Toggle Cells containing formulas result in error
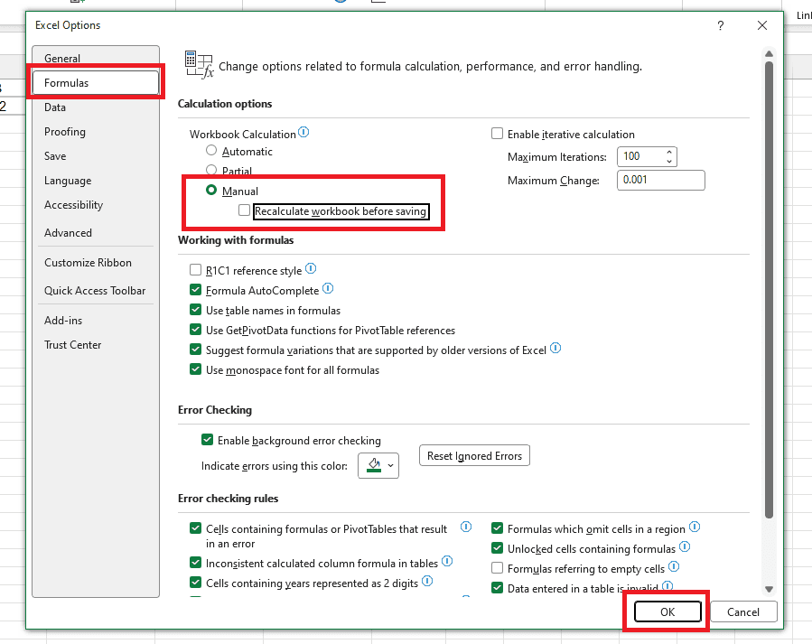 (x=195, y=528)
